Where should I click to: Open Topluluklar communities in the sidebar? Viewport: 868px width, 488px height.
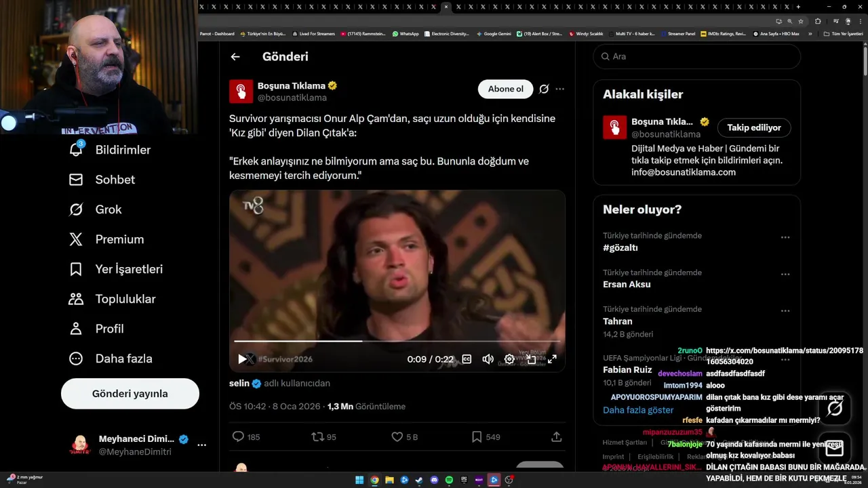coord(112,299)
